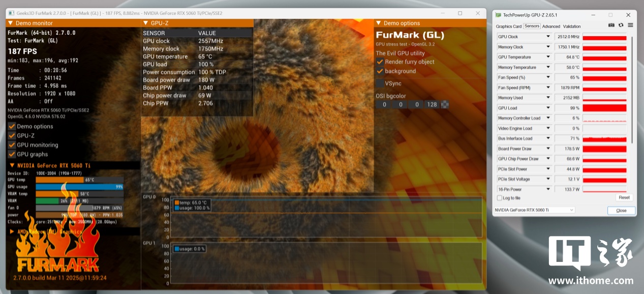Image resolution: width=644 pixels, height=294 pixels.
Task: Collapse the NVIDIA GeForce RTX 5060 Ti section
Action: pyautogui.click(x=12, y=165)
